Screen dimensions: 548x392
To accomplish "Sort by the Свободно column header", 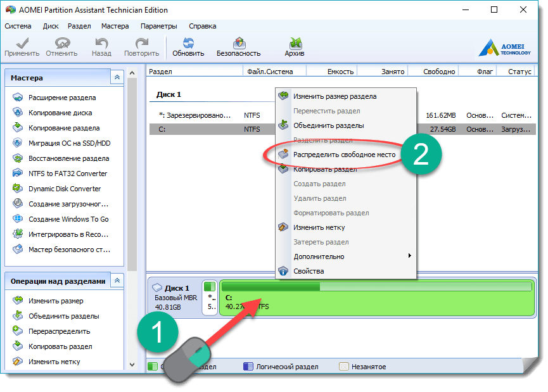I will (433, 72).
